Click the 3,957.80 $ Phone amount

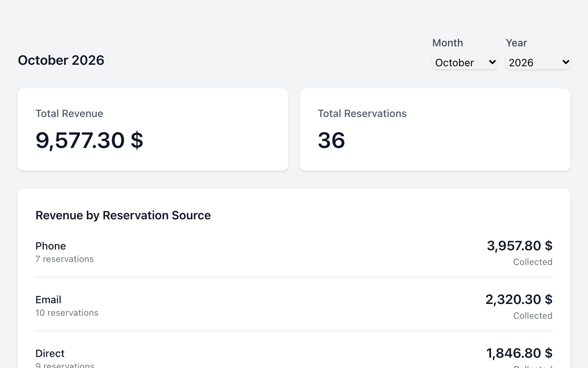pyautogui.click(x=520, y=246)
